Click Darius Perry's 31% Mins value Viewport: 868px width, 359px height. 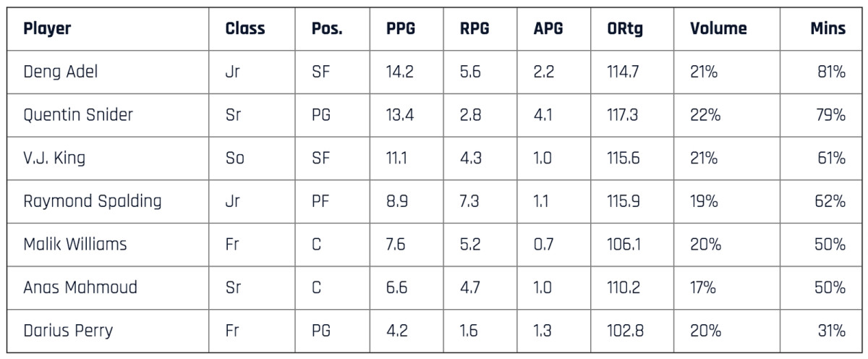pos(831,331)
